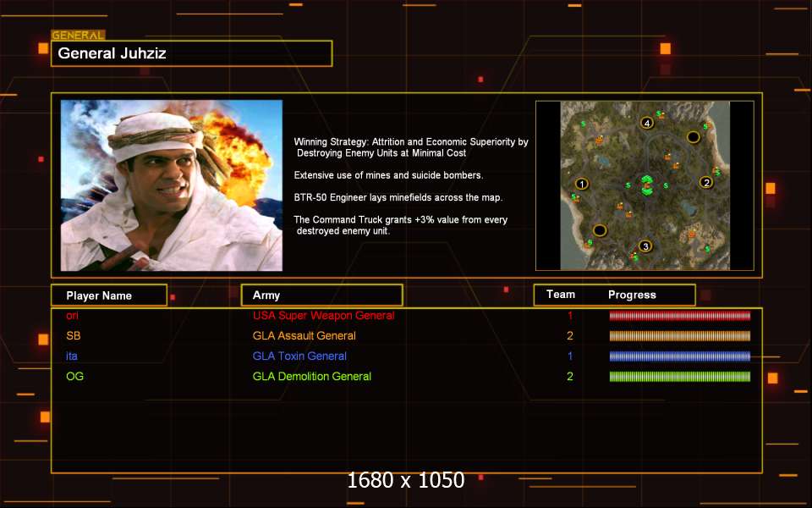Click 'Extensive use of mines and suicide bombers' text
The image size is (812, 508).
(x=388, y=175)
